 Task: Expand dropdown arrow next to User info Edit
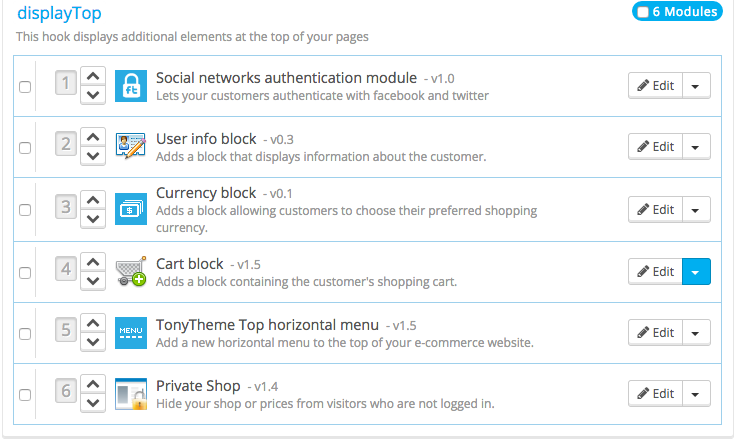pos(696,147)
